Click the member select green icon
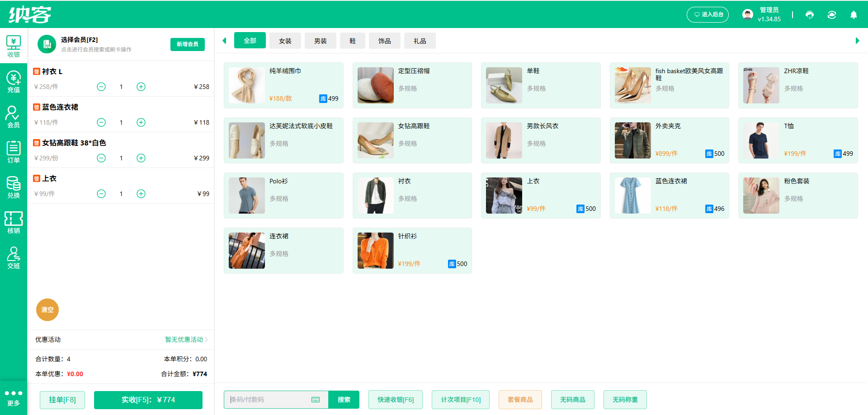This screenshot has width=868, height=415. click(x=47, y=44)
